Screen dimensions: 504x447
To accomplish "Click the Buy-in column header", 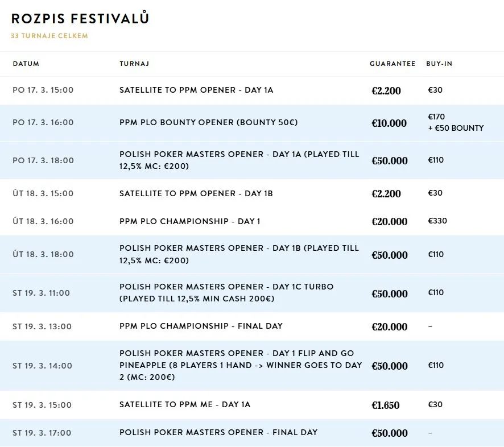I will pyautogui.click(x=439, y=64).
